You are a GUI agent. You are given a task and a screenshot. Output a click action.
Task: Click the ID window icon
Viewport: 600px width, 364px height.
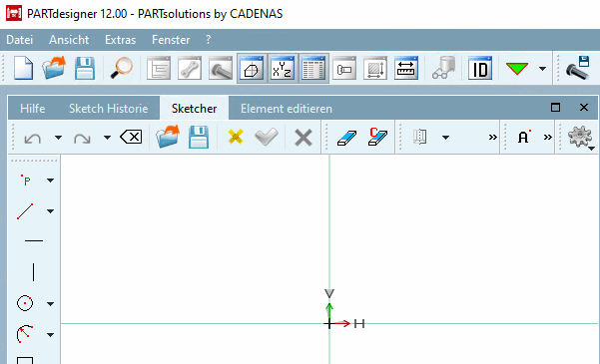pyautogui.click(x=480, y=68)
